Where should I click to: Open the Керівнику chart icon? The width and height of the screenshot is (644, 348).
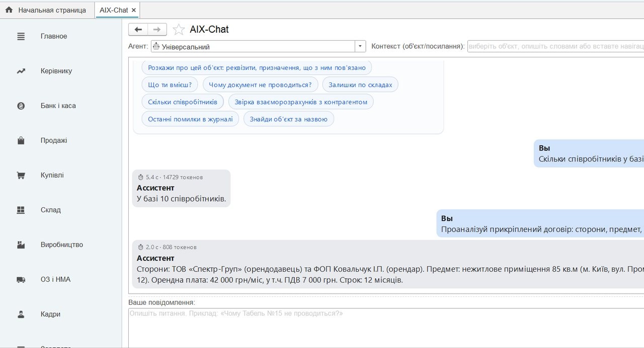pyautogui.click(x=21, y=71)
